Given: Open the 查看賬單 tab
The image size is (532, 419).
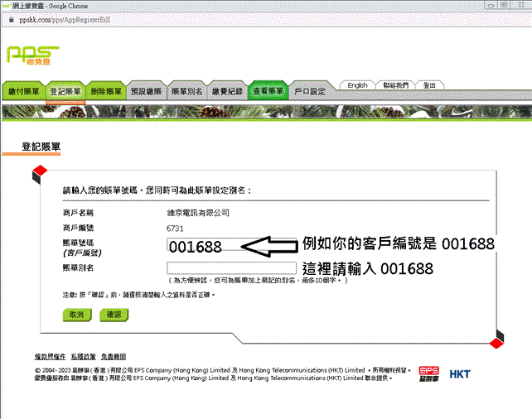Looking at the screenshot, I should [268, 90].
